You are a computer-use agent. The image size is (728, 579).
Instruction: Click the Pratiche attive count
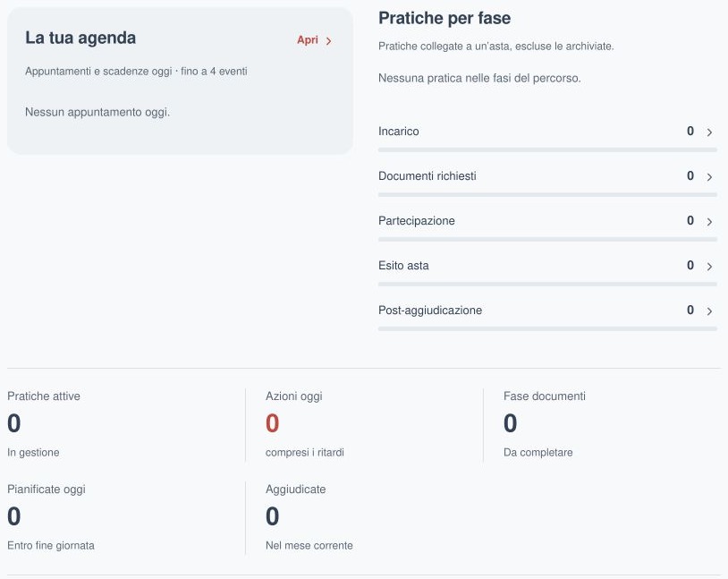[x=14, y=423]
